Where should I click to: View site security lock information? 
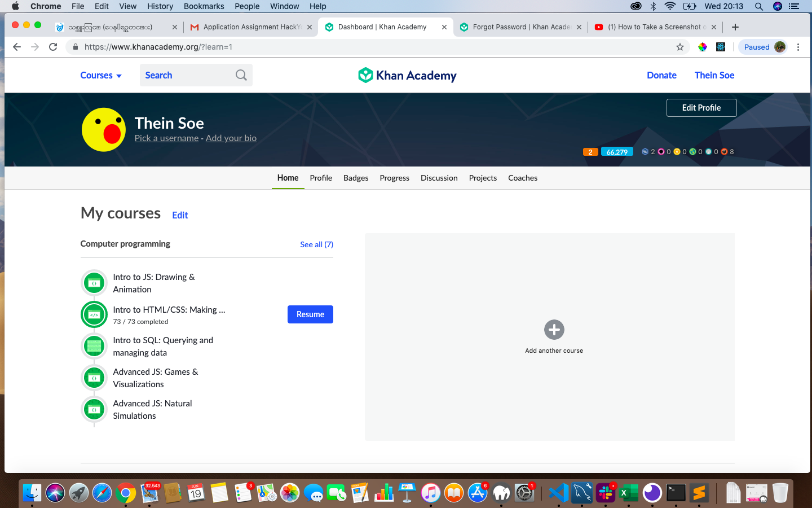point(75,47)
